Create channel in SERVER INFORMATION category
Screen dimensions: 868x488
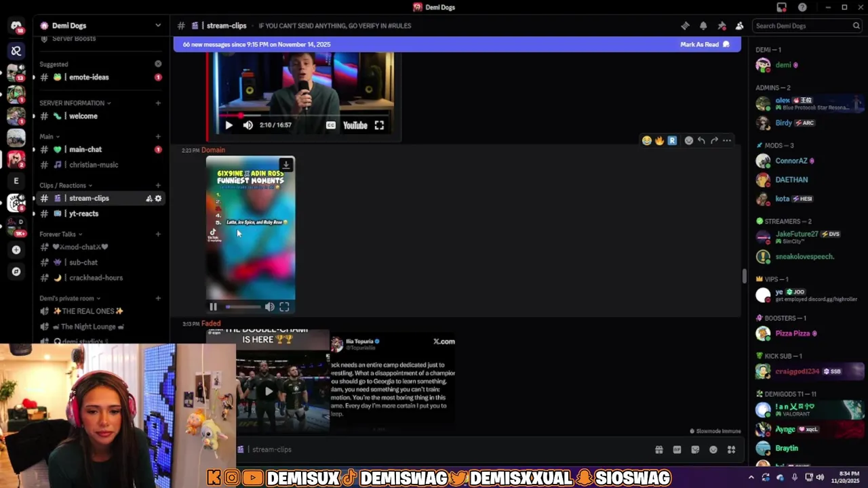click(158, 103)
